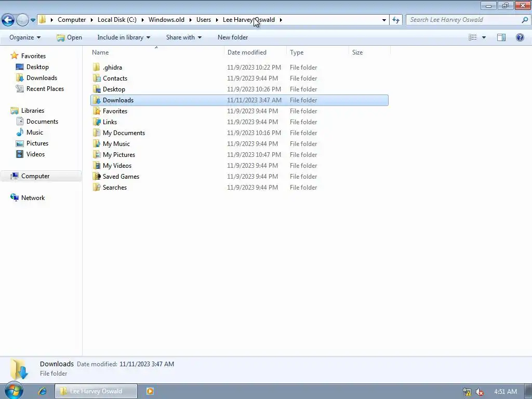Screen dimensions: 532x399
Task: Click the muted volume tray icon
Action: coord(480,392)
